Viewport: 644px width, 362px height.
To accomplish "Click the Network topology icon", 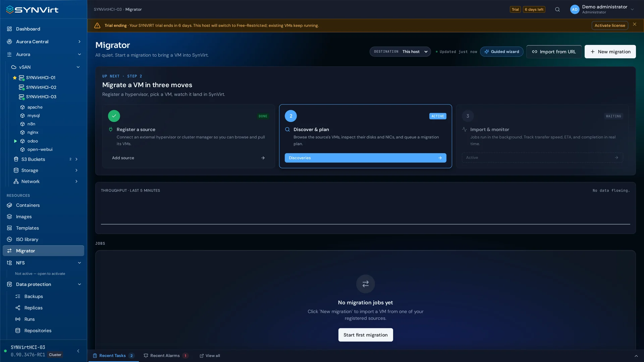I will click(x=16, y=181).
